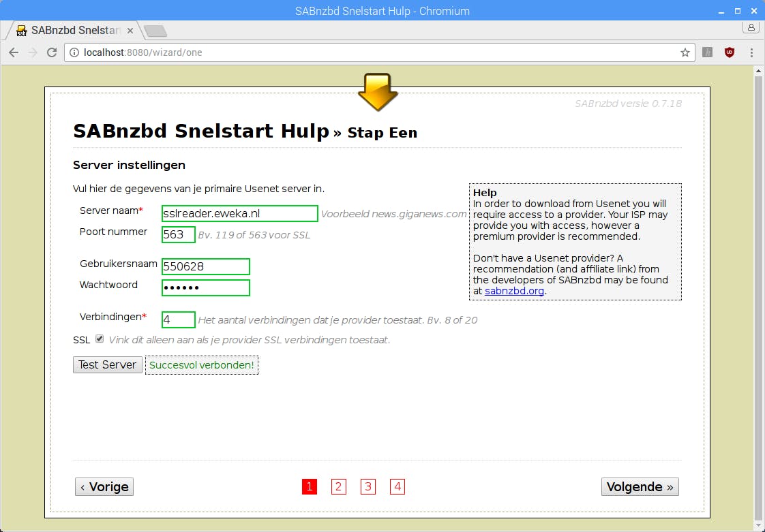Viewport: 765px width, 532px height.
Task: Minimize the Chromium window
Action: (721, 11)
